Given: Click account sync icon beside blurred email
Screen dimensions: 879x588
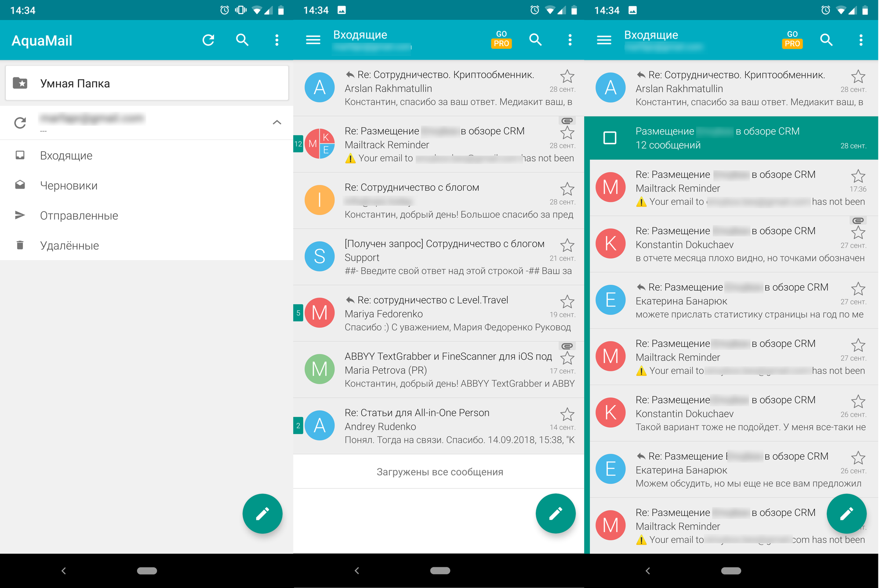Looking at the screenshot, I should pyautogui.click(x=20, y=123).
